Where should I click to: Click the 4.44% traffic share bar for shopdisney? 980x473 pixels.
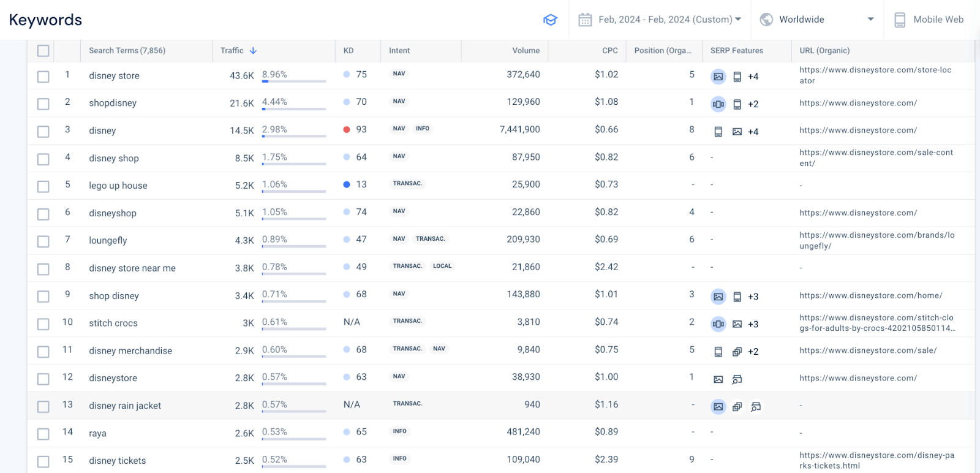tap(294, 108)
